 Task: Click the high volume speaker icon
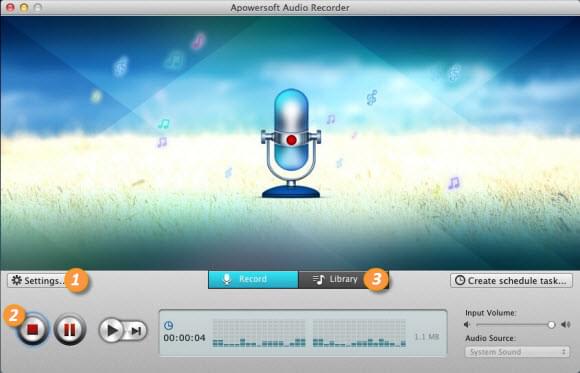(x=566, y=325)
